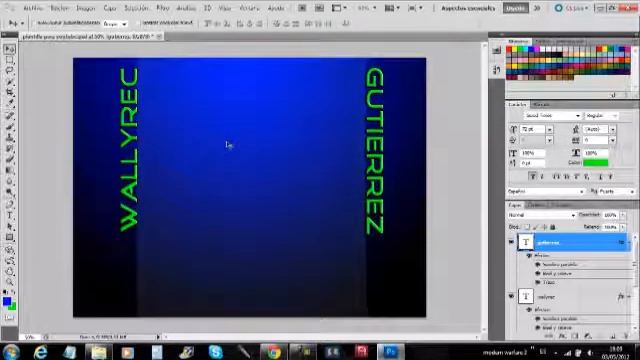Click the Diseño workspace button

click(516, 8)
